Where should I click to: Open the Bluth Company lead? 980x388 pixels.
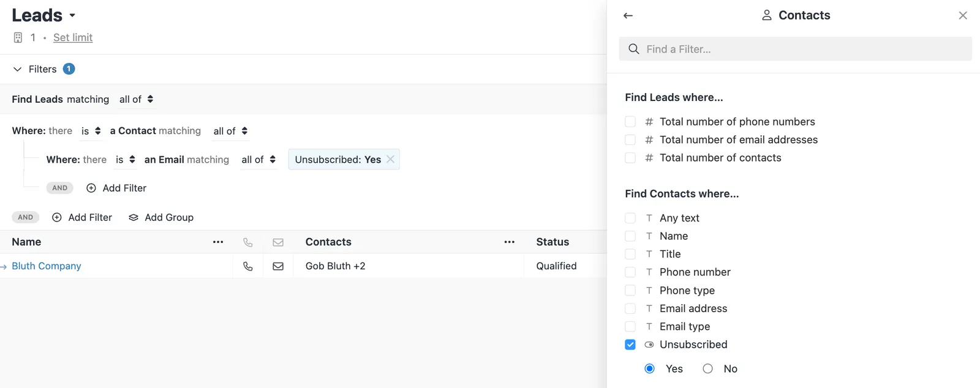coord(47,266)
